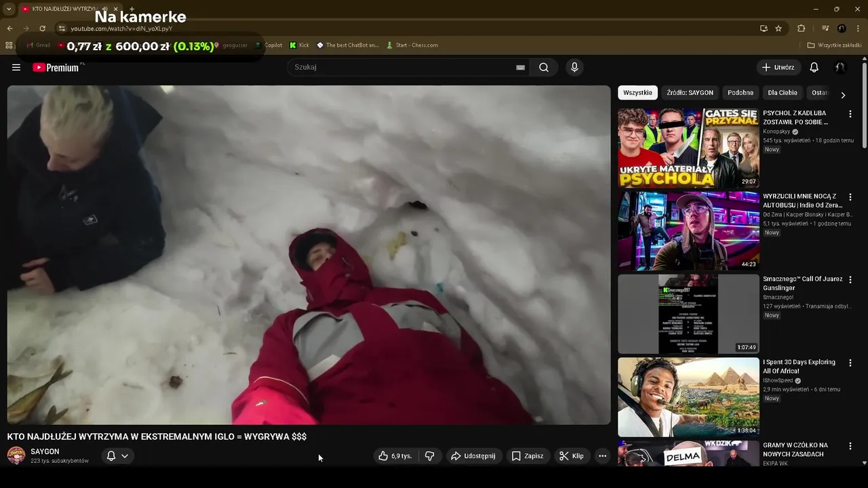Open The best ChatBot bookmark

348,45
